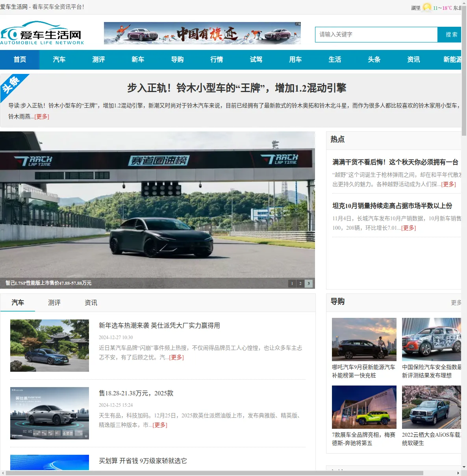Click 更多 under the 闪崩 article summary
Viewport: 467px width, 476px height.
(176, 357)
